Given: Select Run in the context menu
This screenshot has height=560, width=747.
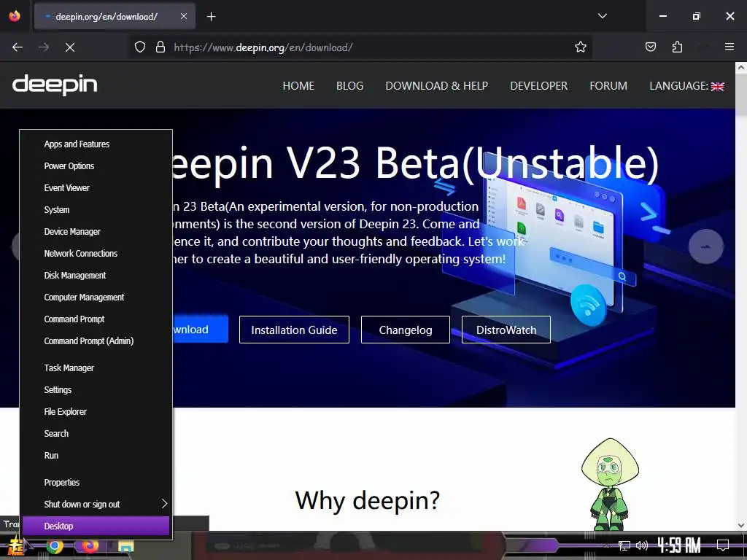Looking at the screenshot, I should pos(96,455).
